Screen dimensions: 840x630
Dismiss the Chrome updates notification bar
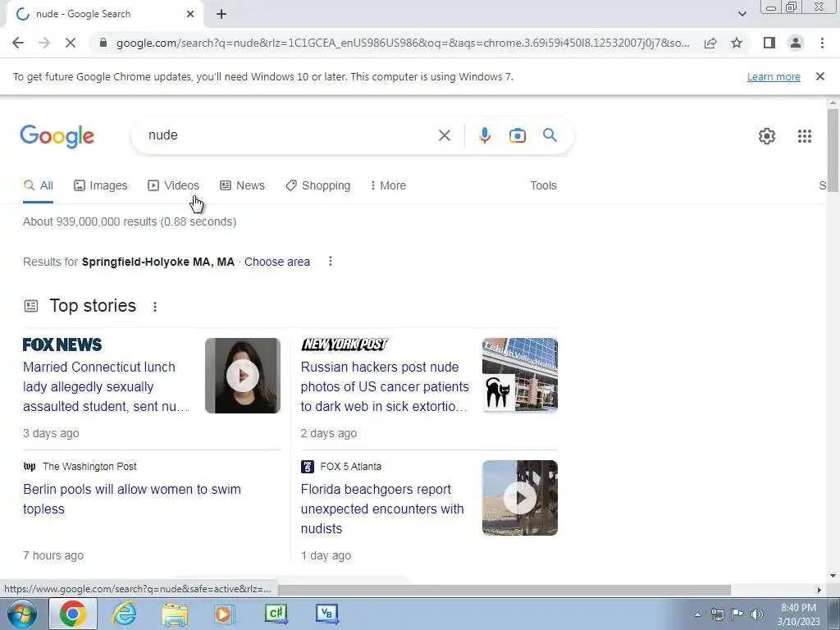click(x=820, y=76)
